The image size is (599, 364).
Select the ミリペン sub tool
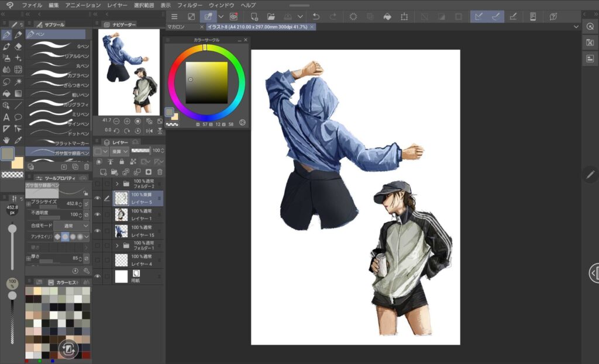coord(58,114)
